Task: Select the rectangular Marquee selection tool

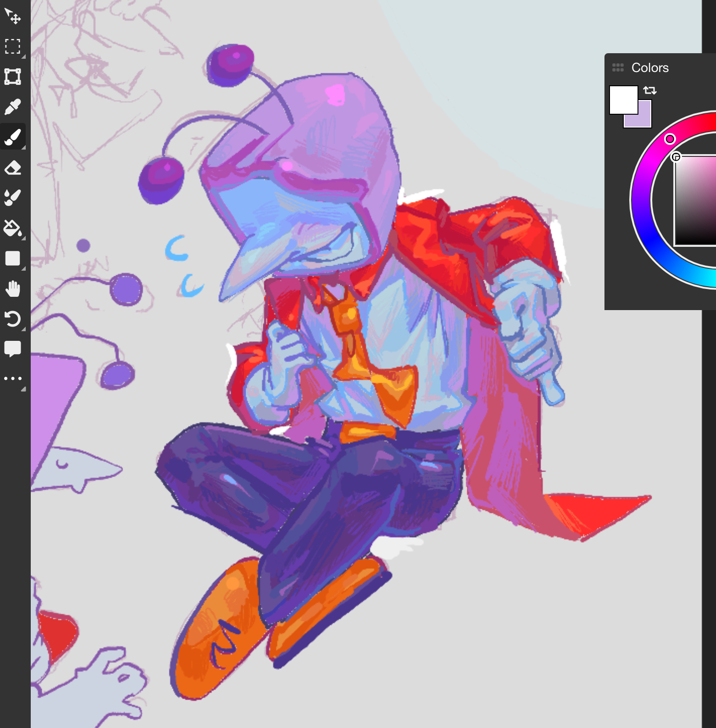Action: point(12,46)
